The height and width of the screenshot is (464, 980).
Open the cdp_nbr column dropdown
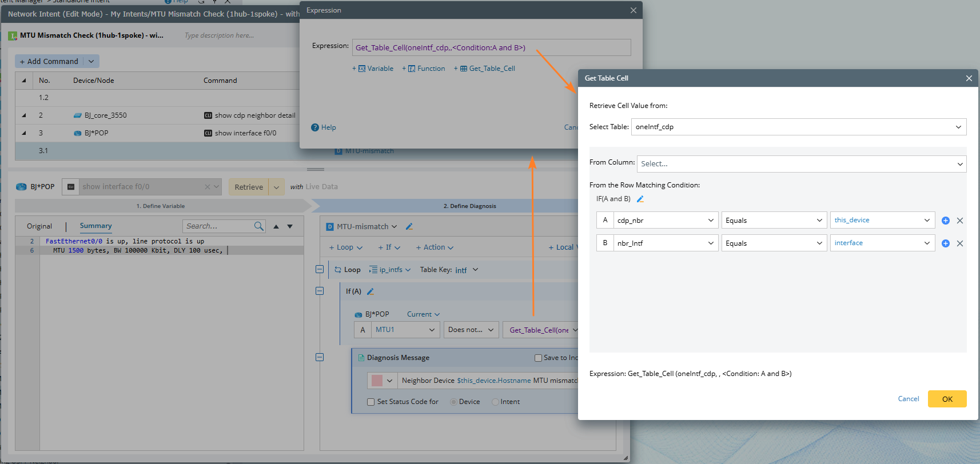pyautogui.click(x=666, y=221)
